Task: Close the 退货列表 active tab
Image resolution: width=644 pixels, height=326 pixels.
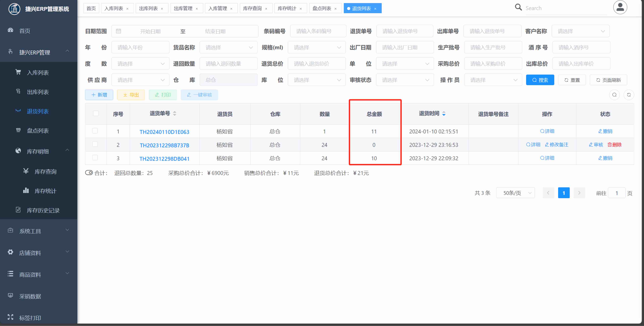Action: (375, 9)
